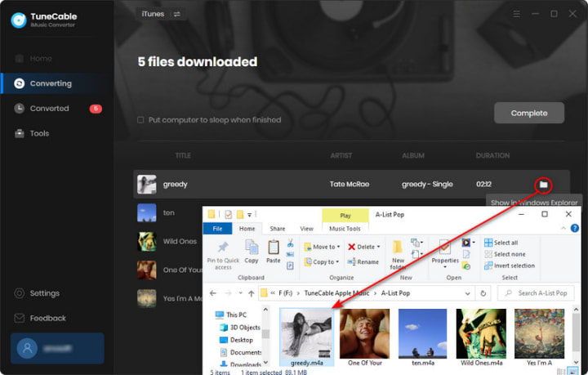Click Select all in the ribbon
Viewport: 588px width, 375px height.
coord(501,243)
